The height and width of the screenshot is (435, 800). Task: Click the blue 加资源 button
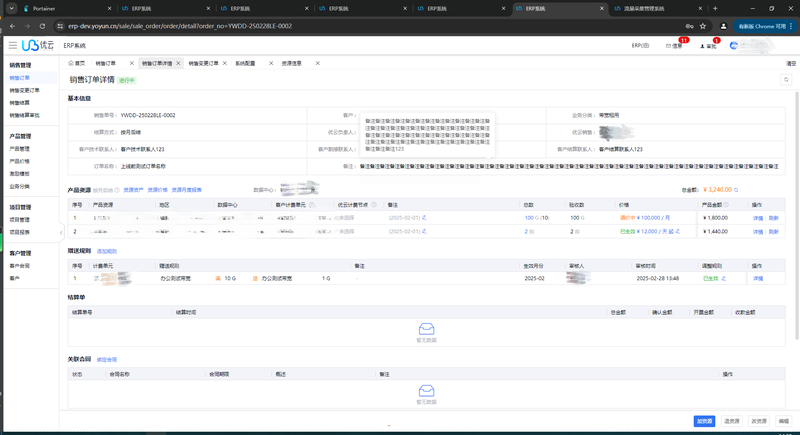[704, 421]
